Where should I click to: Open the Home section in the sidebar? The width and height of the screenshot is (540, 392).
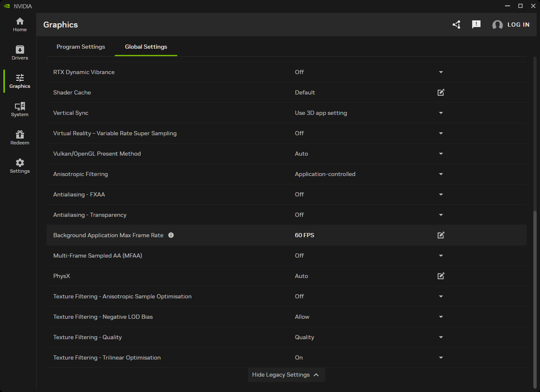(20, 25)
